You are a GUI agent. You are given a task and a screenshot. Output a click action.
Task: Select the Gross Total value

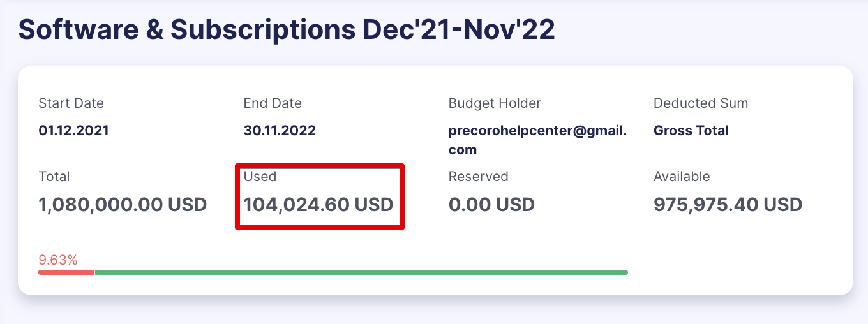coord(691,131)
